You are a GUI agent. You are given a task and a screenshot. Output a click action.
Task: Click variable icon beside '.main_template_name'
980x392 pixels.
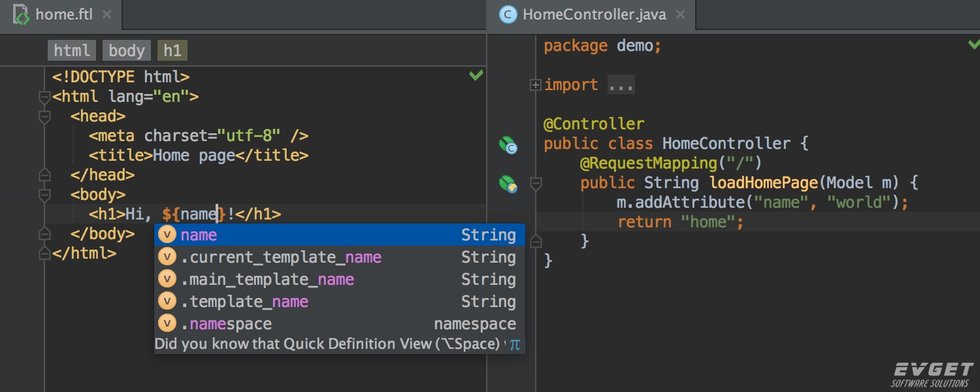coord(168,279)
